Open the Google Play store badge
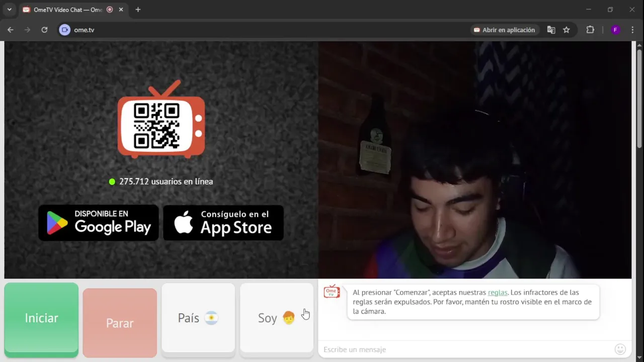 pos(99,222)
